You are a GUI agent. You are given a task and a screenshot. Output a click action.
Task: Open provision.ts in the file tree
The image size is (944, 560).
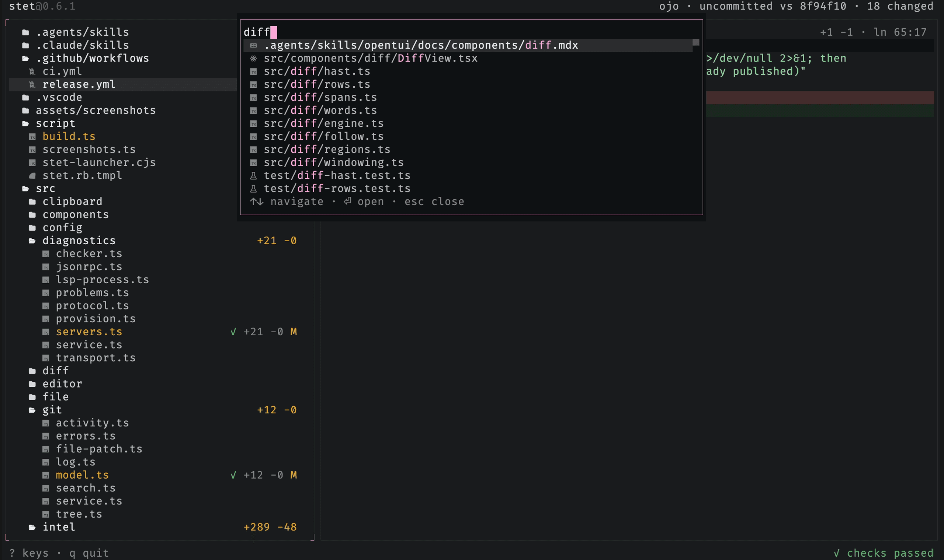click(x=96, y=319)
